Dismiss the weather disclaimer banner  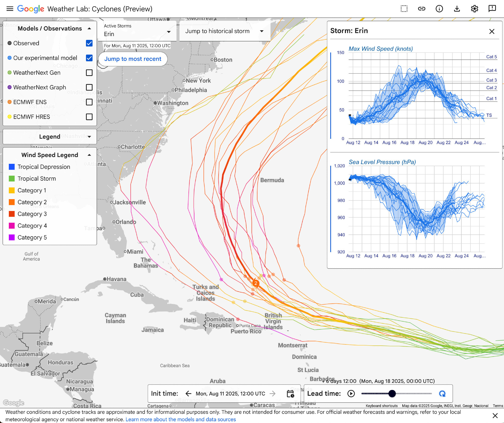[x=495, y=415]
